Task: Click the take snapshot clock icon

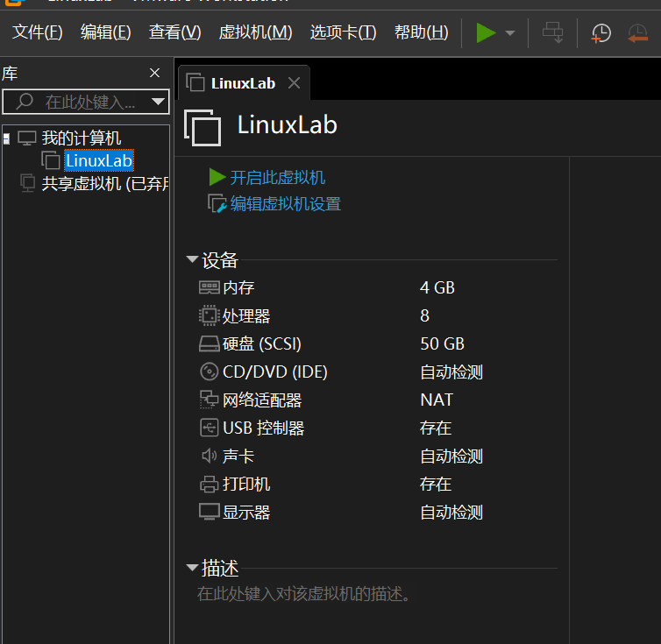Action: (x=601, y=33)
